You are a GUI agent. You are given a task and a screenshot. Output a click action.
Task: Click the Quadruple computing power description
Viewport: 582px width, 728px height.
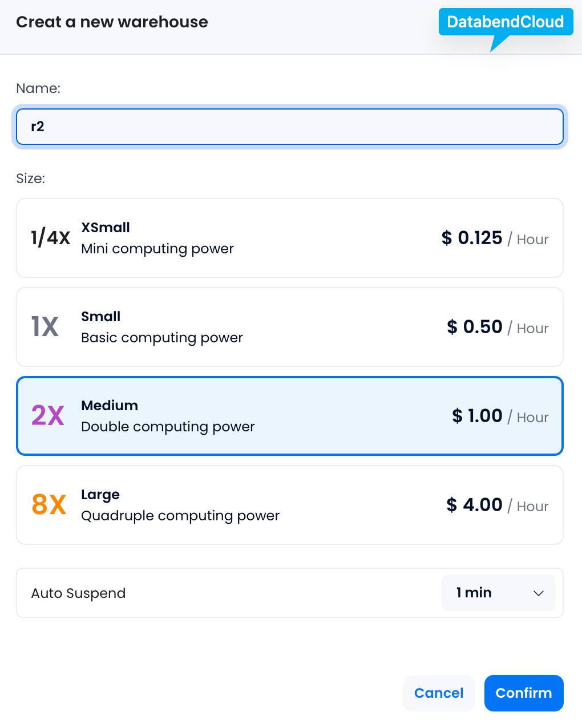coord(180,516)
